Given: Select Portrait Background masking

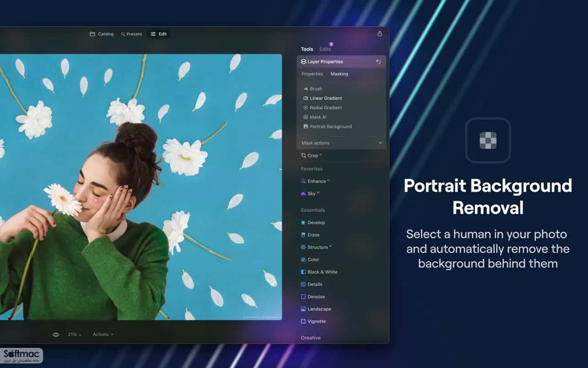Looking at the screenshot, I should click(327, 126).
